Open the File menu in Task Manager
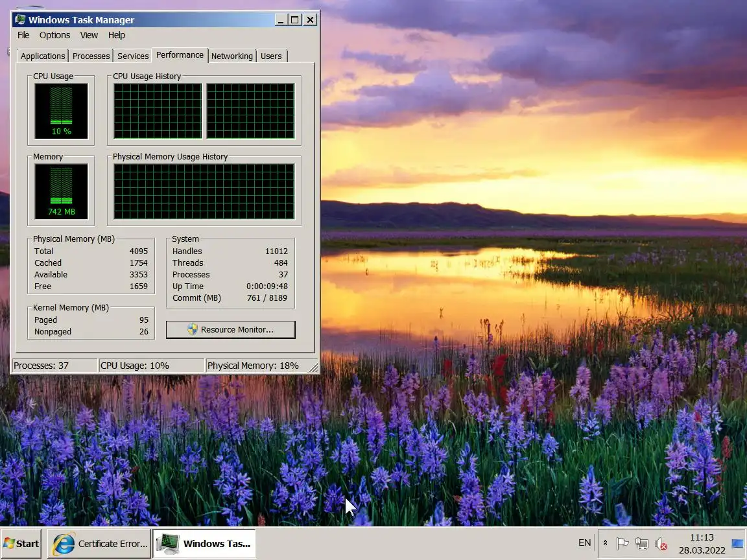This screenshot has height=560, width=747. (x=23, y=35)
